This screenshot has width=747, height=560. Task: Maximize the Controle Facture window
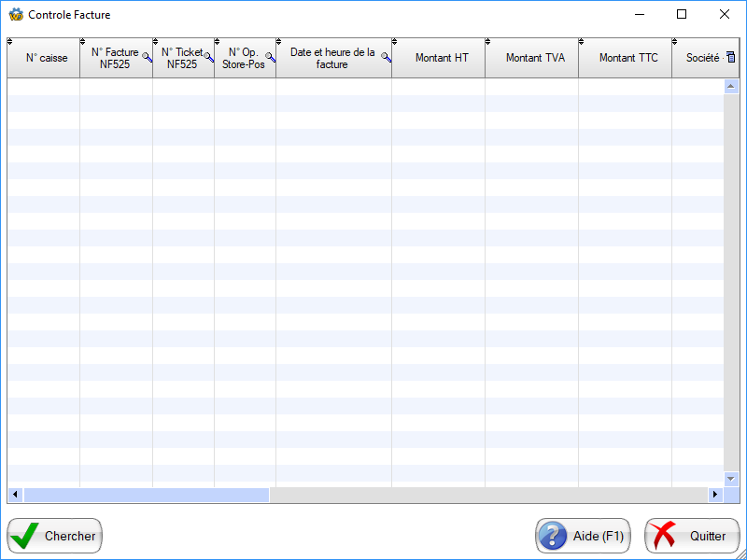point(682,14)
